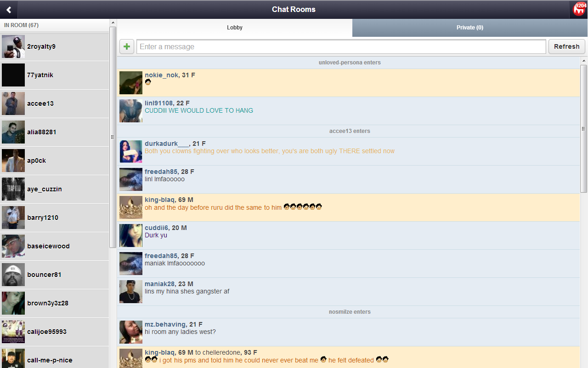Click king-blaq's crown avatar in chat
This screenshot has height=368, width=588.
pos(131,207)
